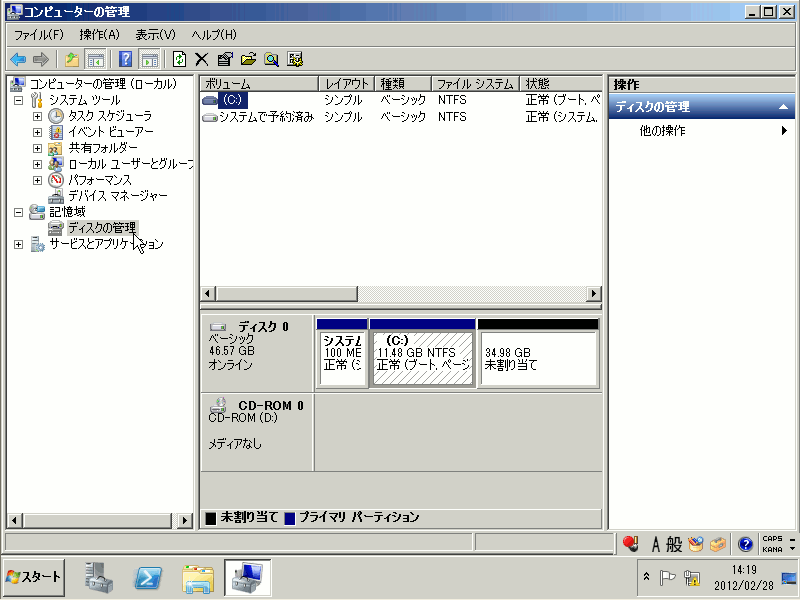Open the 他の操作 submenu
800x600 pixels.
[702, 131]
